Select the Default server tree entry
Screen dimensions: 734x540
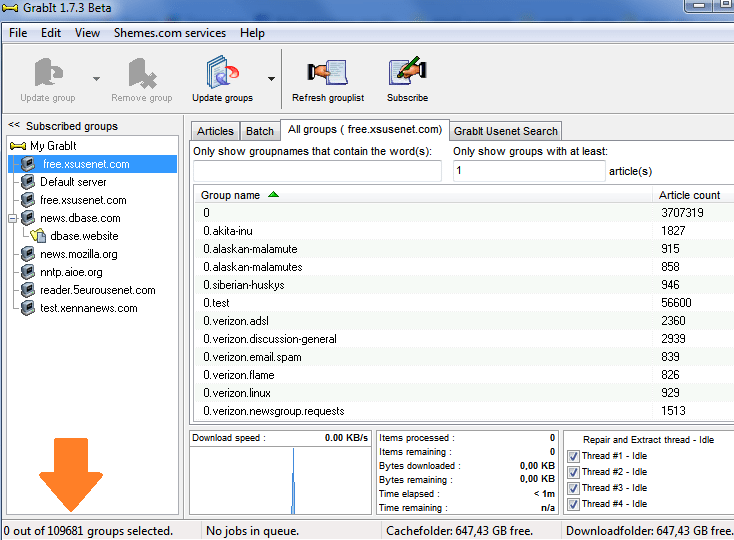pyautogui.click(x=73, y=182)
